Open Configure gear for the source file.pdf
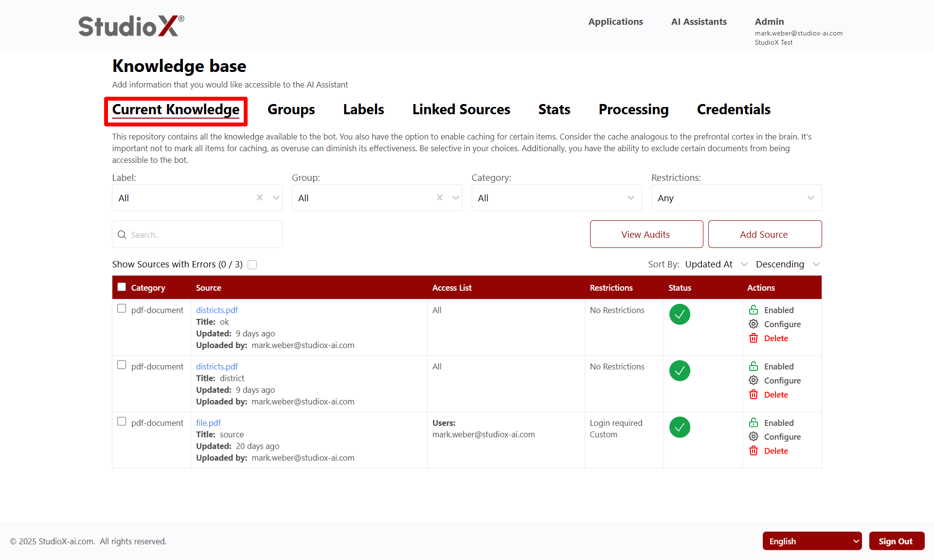The width and height of the screenshot is (934, 560). pyautogui.click(x=753, y=436)
